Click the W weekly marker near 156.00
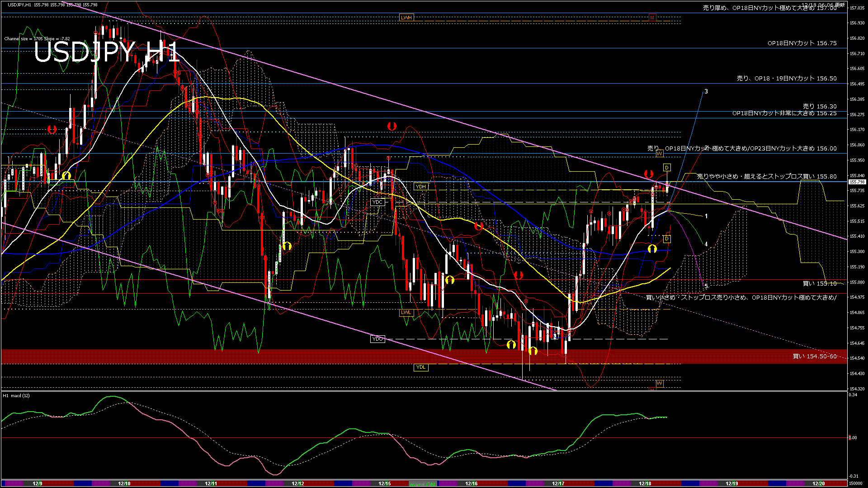 point(659,154)
